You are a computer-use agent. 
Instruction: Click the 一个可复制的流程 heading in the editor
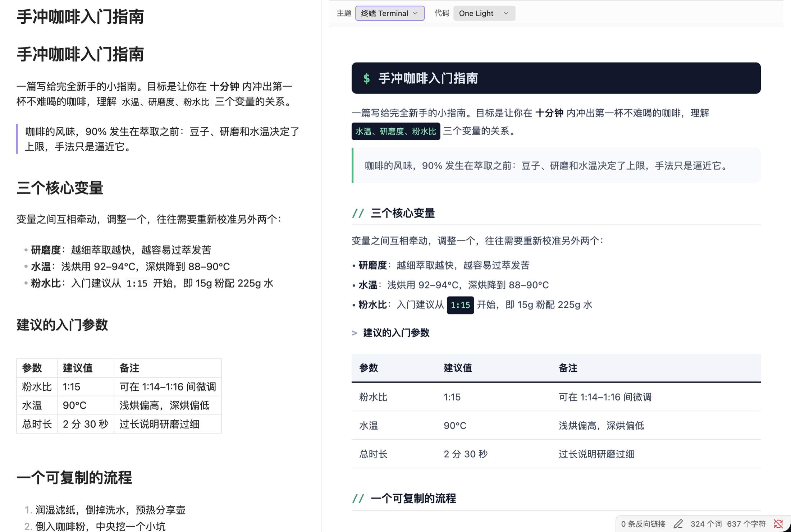click(x=74, y=478)
